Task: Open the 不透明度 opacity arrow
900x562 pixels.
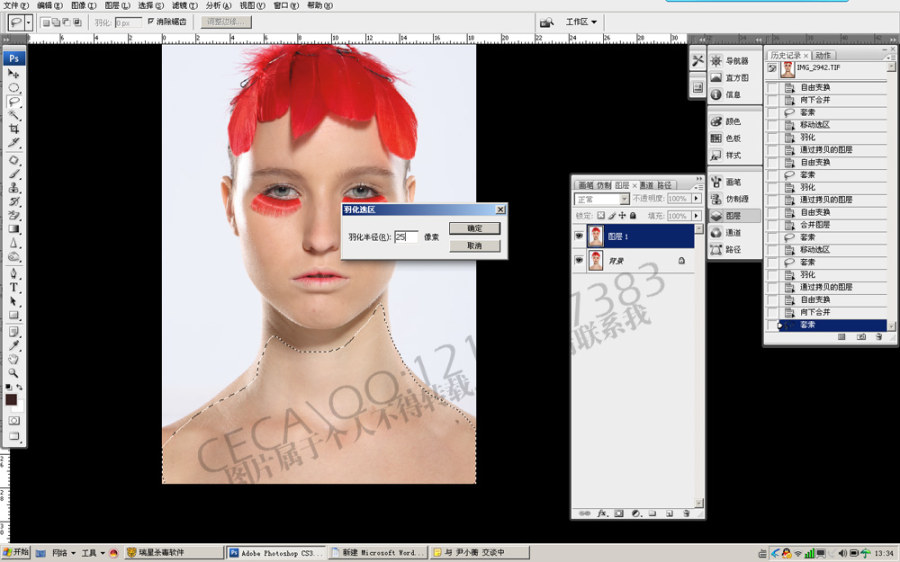Action: coord(696,198)
